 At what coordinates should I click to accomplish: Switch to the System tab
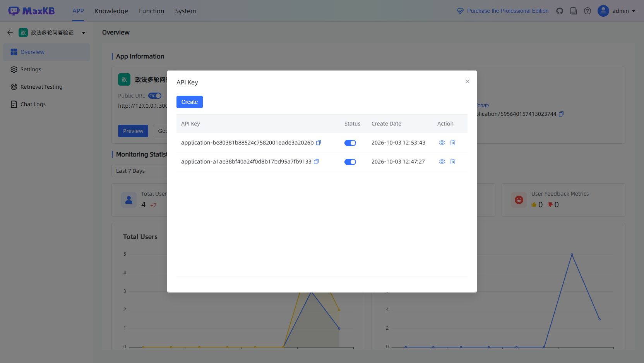(185, 11)
